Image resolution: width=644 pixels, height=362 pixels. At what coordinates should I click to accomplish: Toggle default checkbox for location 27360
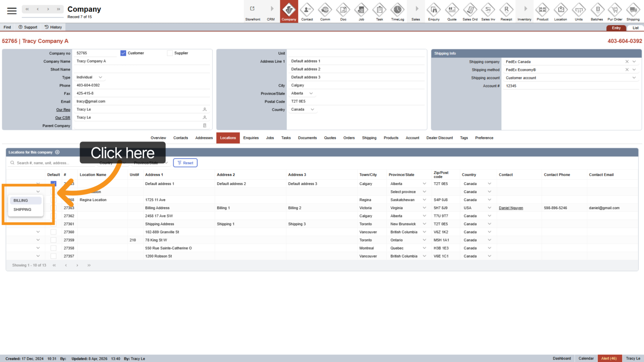pyautogui.click(x=53, y=232)
